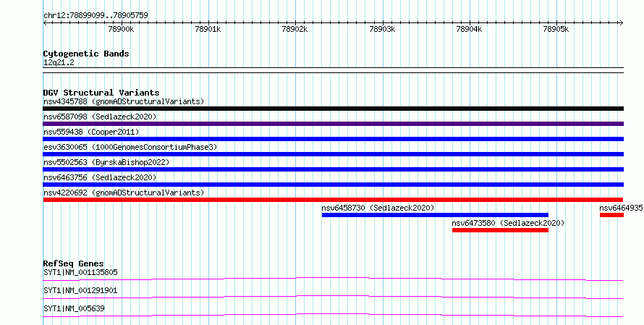The image size is (644, 325).
Task: Click the blue nsv6463756 variant bar
Action: 333,185
